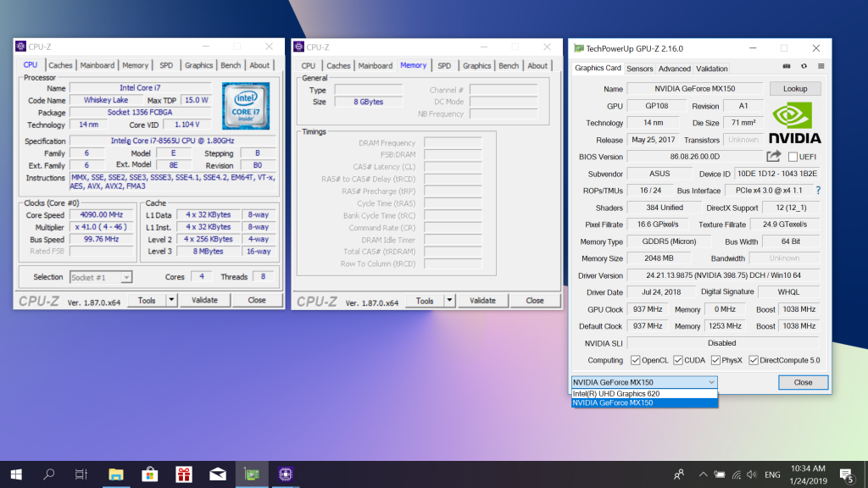Collapse the GPU selection dropdown

pos(711,382)
